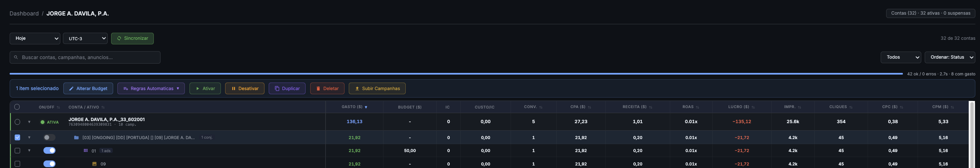The image size is (980, 168).
Task: Open the Regras Automaticas dropdown menu
Action: [x=151, y=88]
